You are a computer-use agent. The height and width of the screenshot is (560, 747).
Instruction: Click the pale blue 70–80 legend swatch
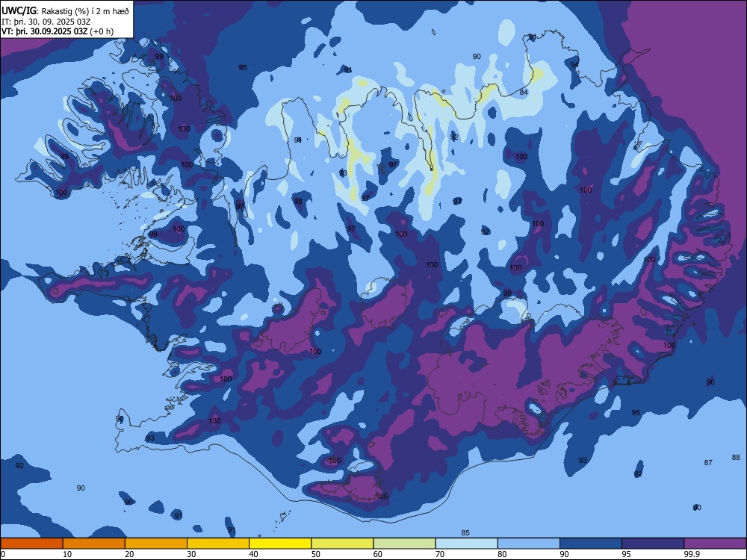(466, 544)
